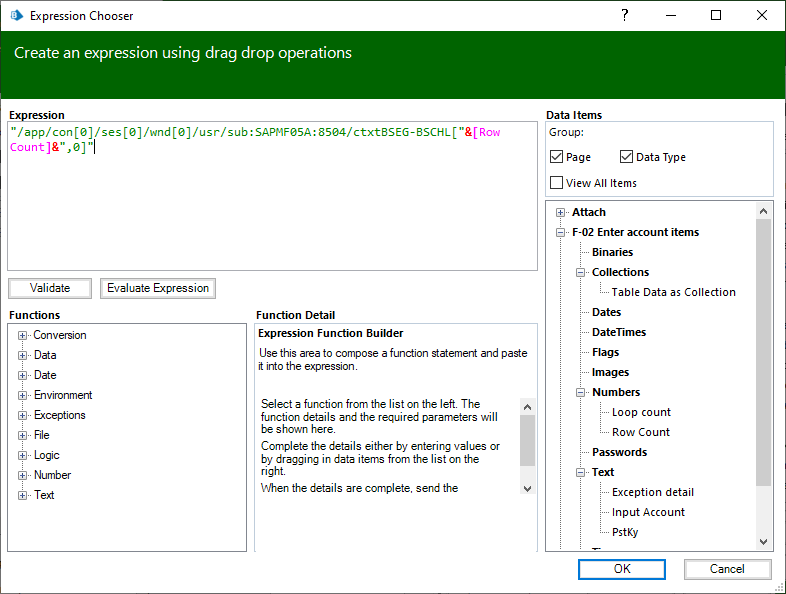
Task: Select the Row Count data item
Action: pyautogui.click(x=640, y=432)
